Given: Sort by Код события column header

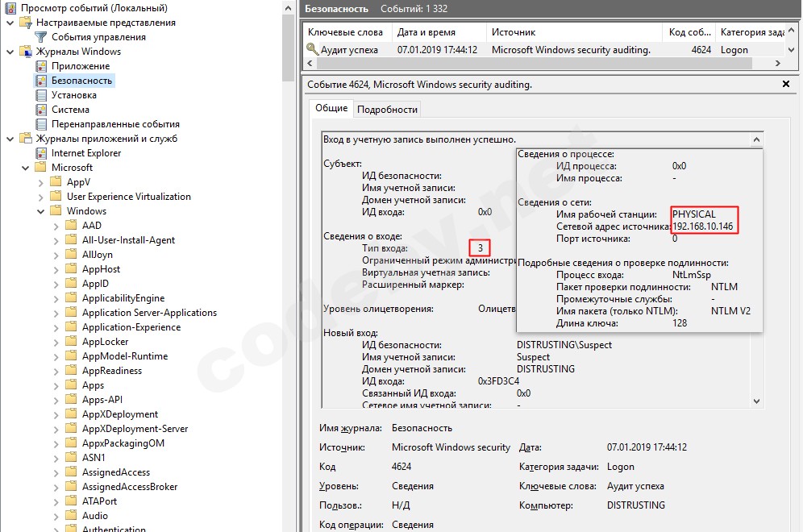Looking at the screenshot, I should pos(689,32).
